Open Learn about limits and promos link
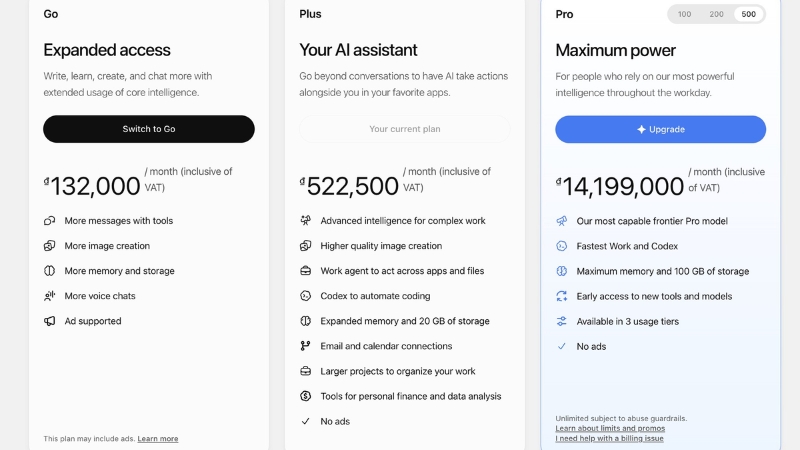The width and height of the screenshot is (800, 450). [x=610, y=429]
